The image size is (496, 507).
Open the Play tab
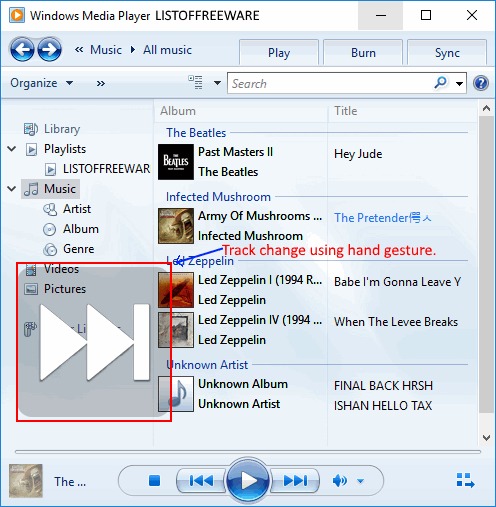pos(279,53)
